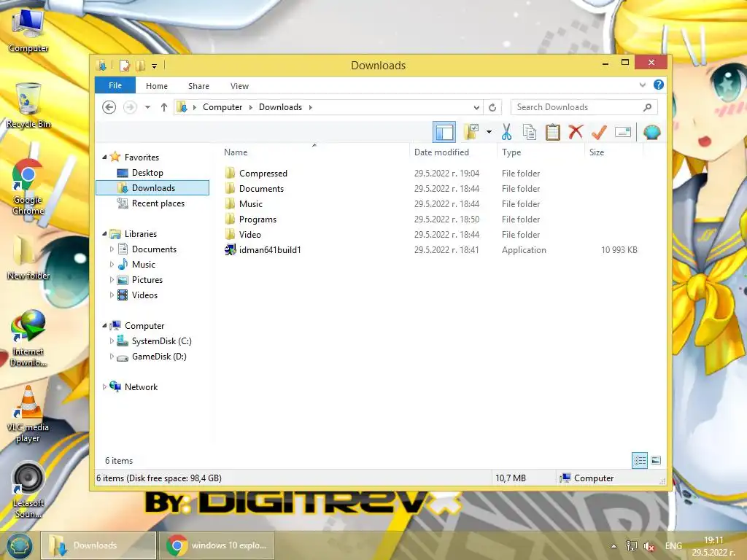
Task: Open the address bar history dropdown
Action: (x=476, y=107)
